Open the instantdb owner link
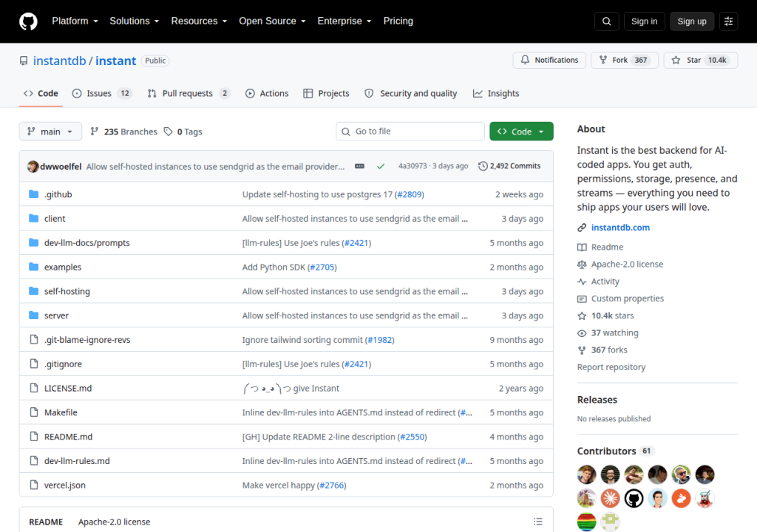The image size is (757, 532). [59, 61]
